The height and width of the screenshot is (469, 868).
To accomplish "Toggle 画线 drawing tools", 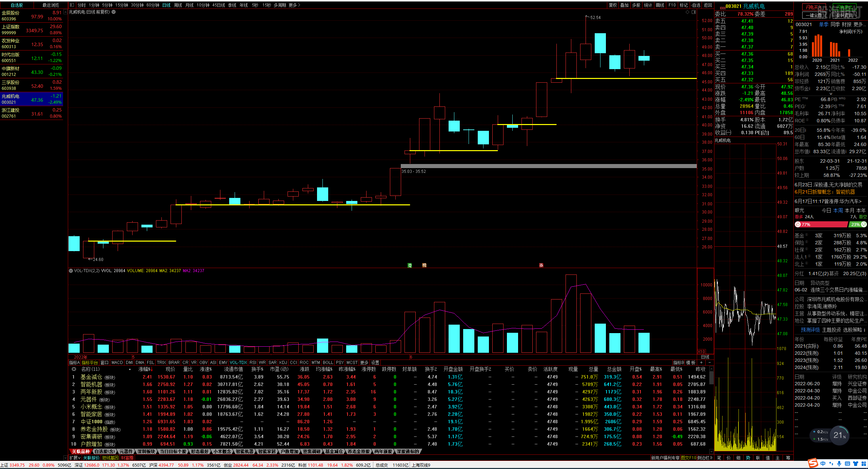I will pos(660,5).
